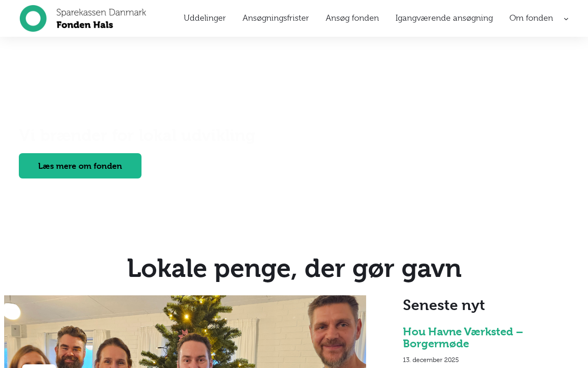Click the Seneste nyt heading
Viewport: 588px width, 368px height.
point(444,305)
